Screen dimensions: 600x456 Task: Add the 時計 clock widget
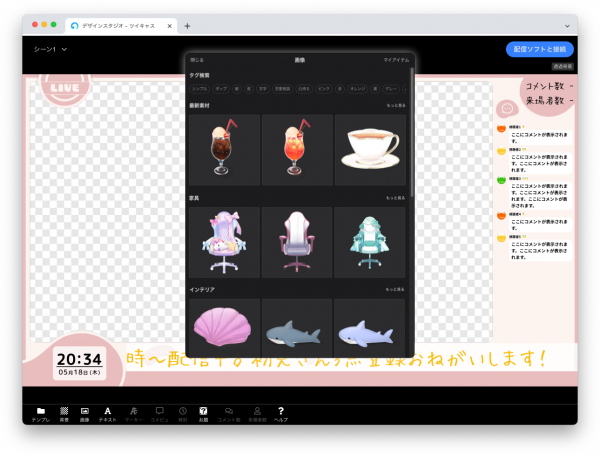point(183,415)
